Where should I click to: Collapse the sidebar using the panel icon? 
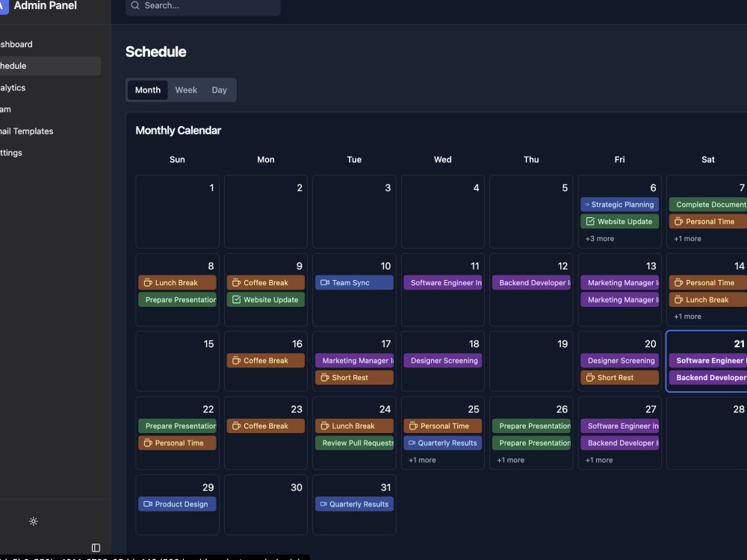(x=96, y=547)
